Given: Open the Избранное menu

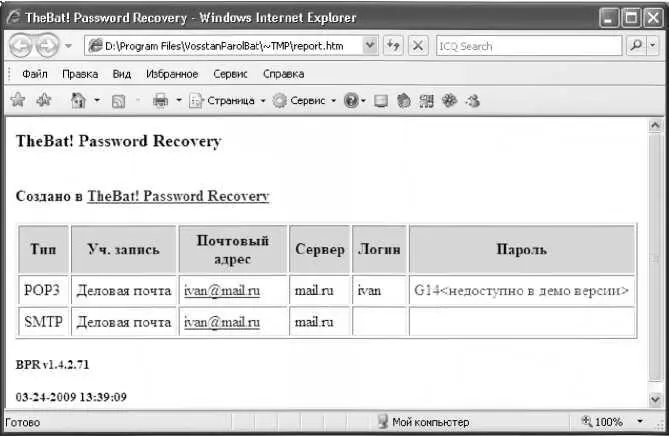Looking at the screenshot, I should [x=172, y=74].
